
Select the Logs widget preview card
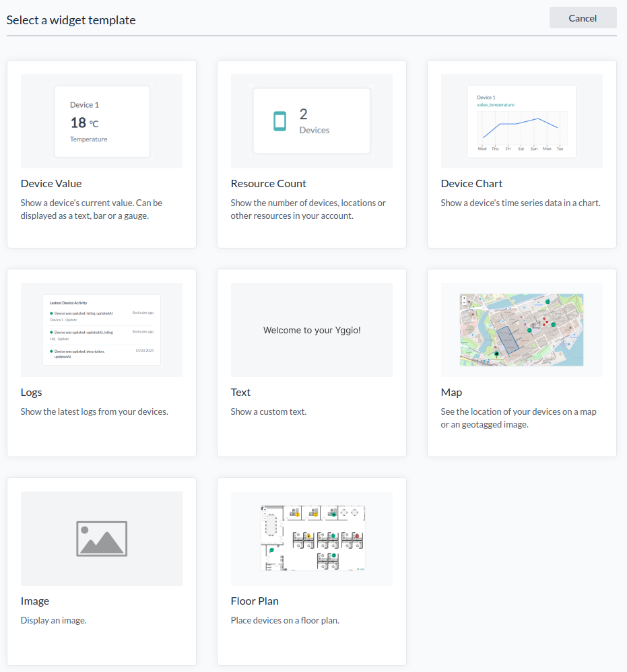pos(102,329)
